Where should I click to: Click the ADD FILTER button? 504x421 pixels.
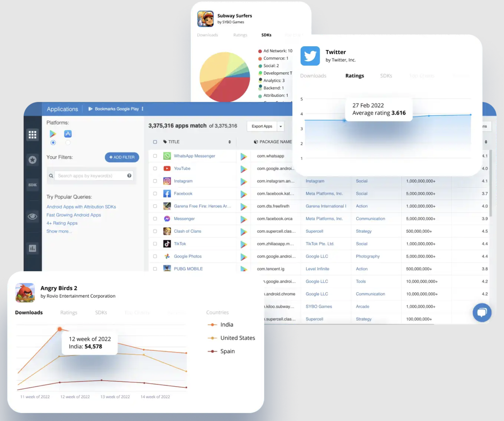pos(122,157)
